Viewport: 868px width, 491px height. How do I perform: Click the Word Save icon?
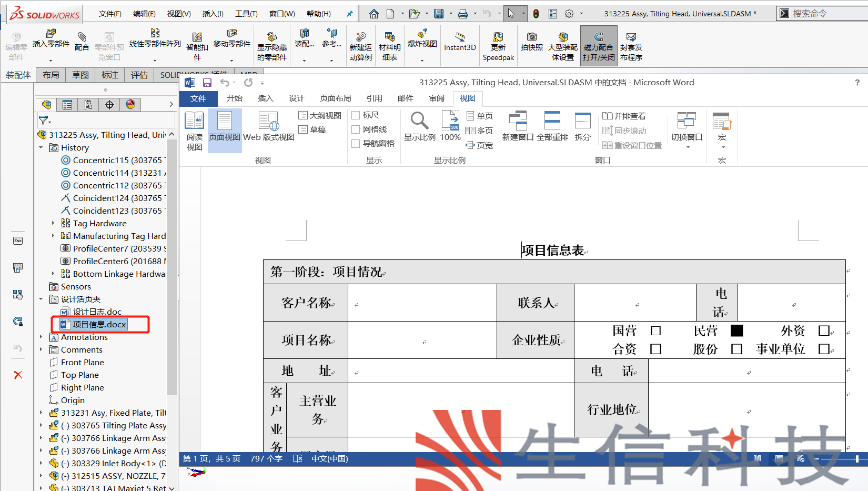click(207, 83)
